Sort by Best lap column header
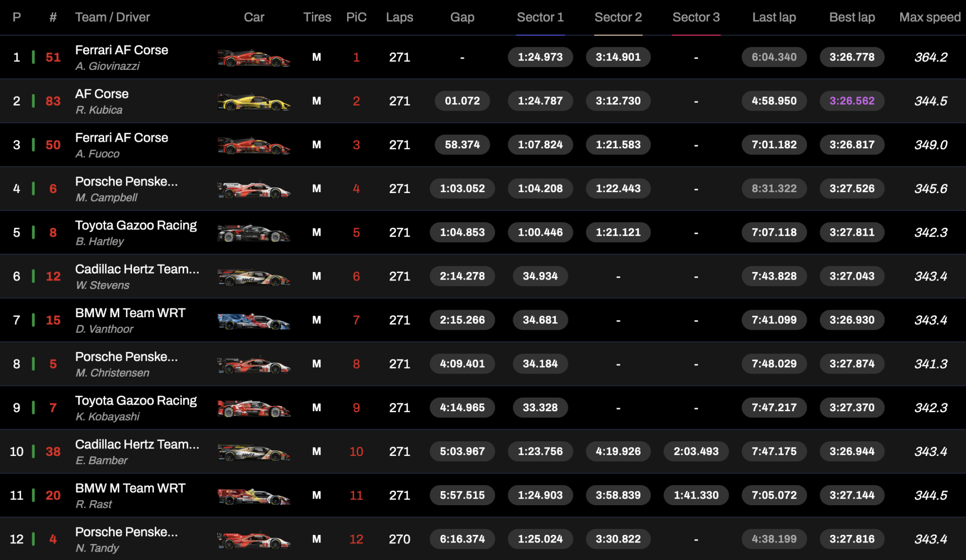 852,17
